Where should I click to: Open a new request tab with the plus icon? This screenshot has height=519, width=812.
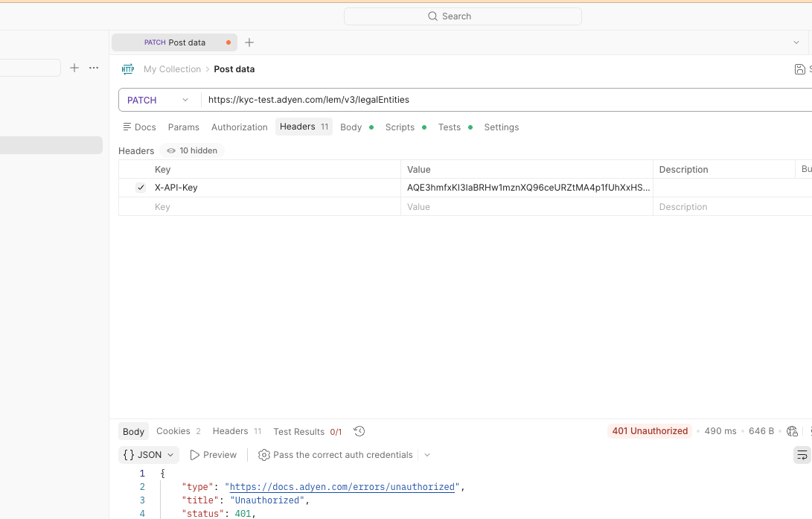tap(249, 42)
